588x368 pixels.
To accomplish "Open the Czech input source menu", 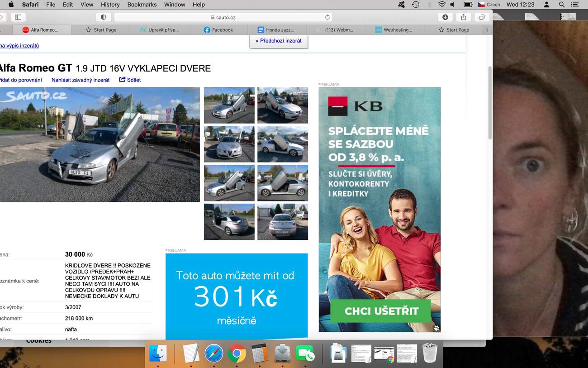I will (489, 5).
